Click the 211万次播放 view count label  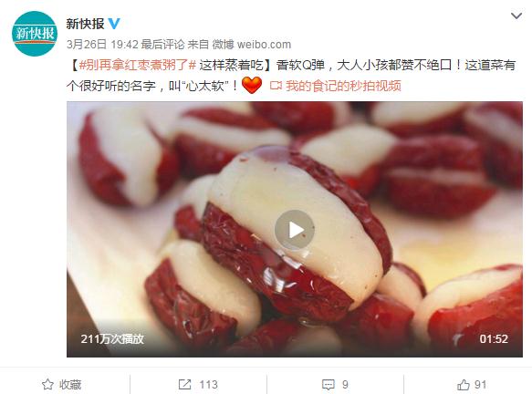click(x=112, y=338)
